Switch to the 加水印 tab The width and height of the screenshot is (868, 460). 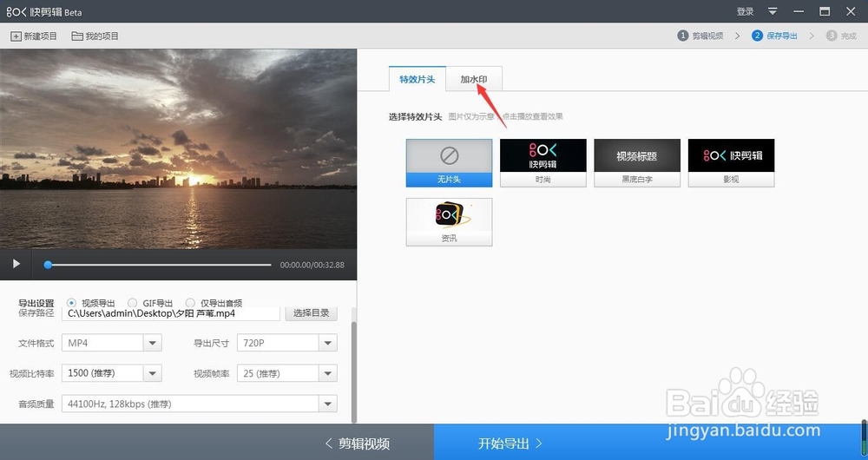tap(474, 79)
